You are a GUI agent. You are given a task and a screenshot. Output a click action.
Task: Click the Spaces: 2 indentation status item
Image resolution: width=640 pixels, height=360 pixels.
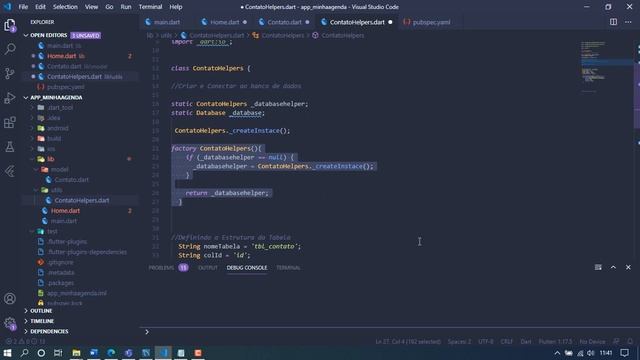pos(459,341)
